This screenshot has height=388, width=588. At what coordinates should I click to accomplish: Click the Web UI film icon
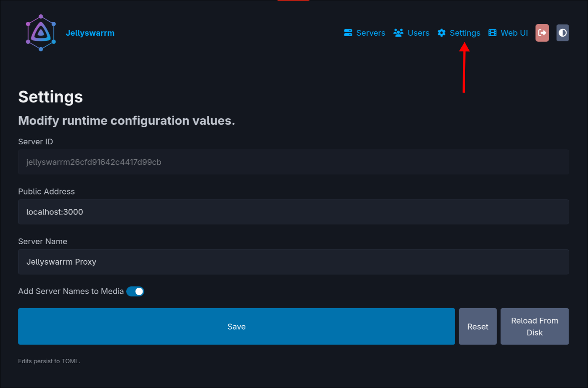click(492, 33)
